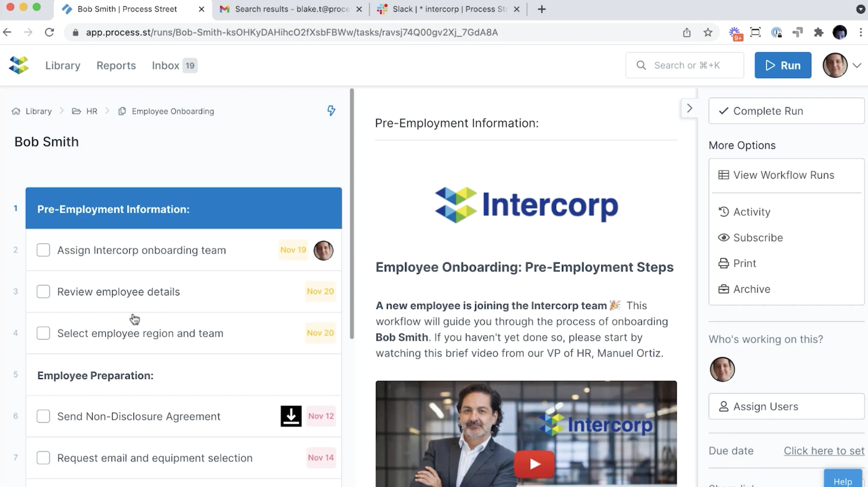868x487 pixels.
Task: Click the speaker extension icon in toolbar
Action: point(797,32)
